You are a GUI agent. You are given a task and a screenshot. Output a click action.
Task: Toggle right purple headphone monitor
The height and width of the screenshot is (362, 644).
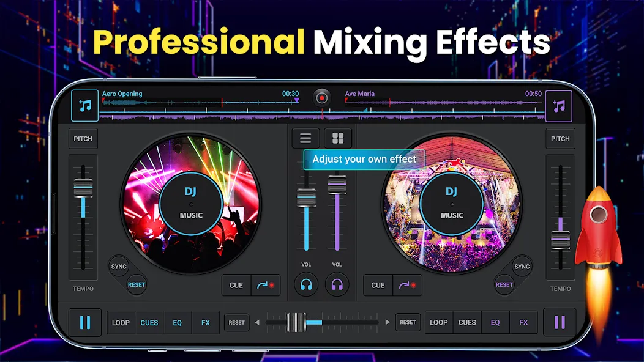[337, 284]
